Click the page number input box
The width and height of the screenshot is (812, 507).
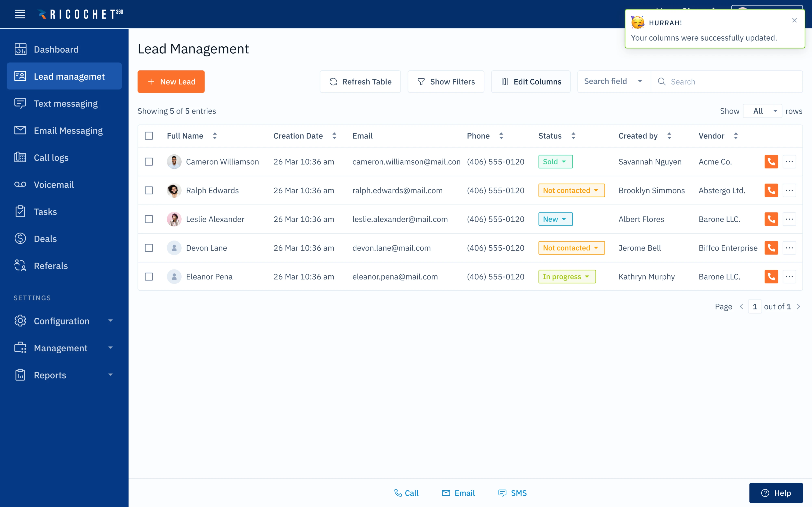(x=755, y=306)
